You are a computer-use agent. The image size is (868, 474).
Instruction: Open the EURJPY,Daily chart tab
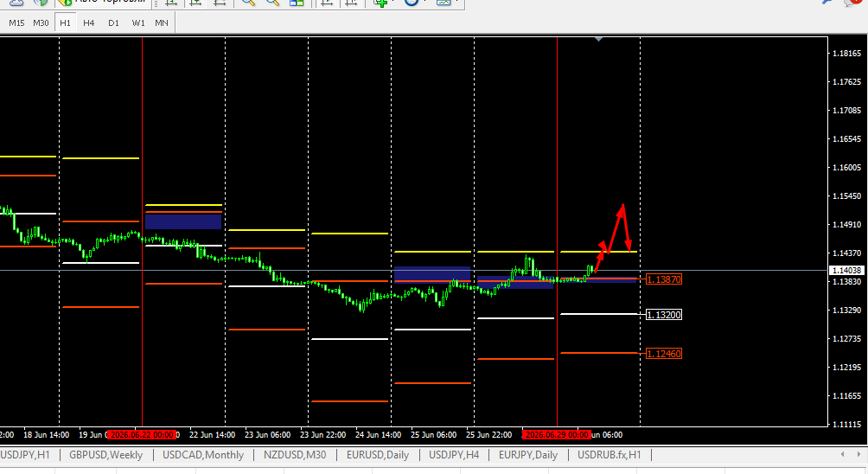click(x=528, y=455)
